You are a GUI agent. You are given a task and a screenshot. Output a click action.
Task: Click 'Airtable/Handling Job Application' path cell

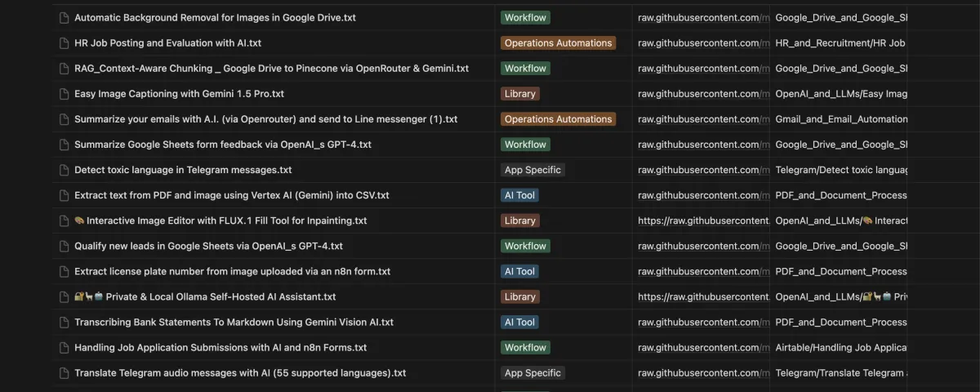841,347
